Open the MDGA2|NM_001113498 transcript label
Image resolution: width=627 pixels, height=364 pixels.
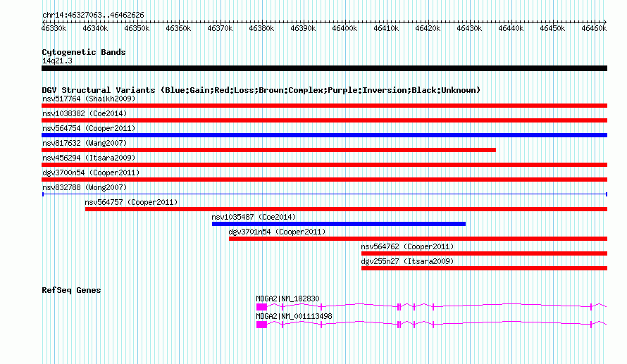pyautogui.click(x=294, y=316)
